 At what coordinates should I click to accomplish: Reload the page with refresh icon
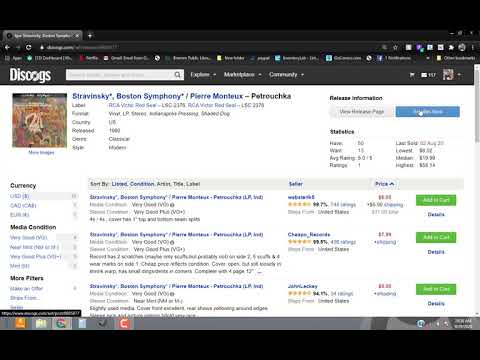(29, 47)
